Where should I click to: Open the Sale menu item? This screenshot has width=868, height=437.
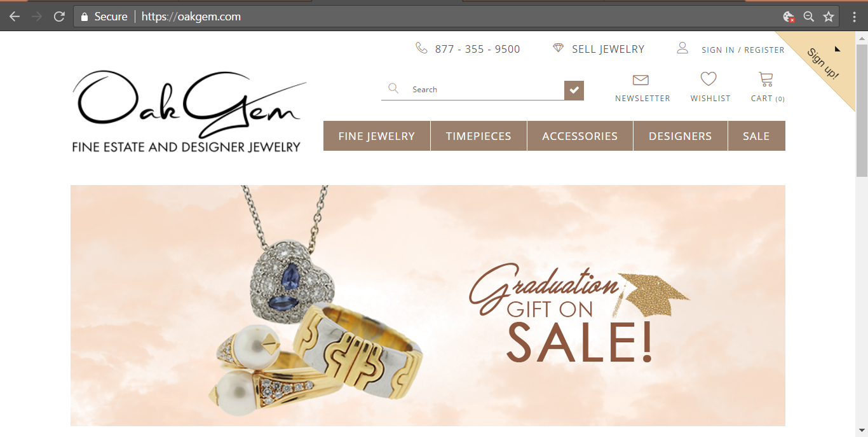point(756,136)
